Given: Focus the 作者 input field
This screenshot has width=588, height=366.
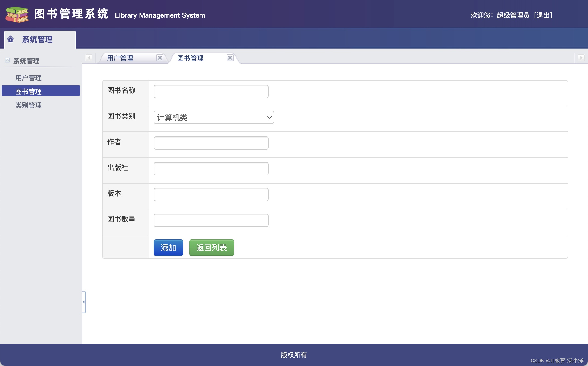Looking at the screenshot, I should (x=211, y=143).
